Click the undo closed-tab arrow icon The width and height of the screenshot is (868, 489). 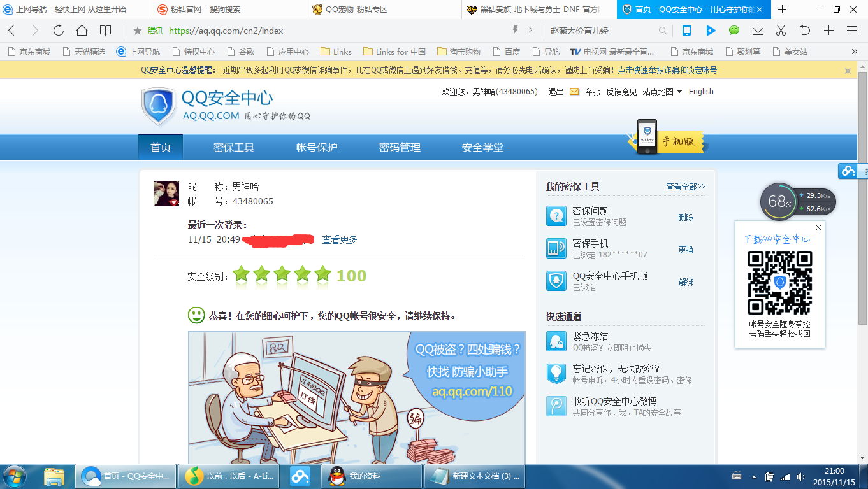tap(805, 31)
